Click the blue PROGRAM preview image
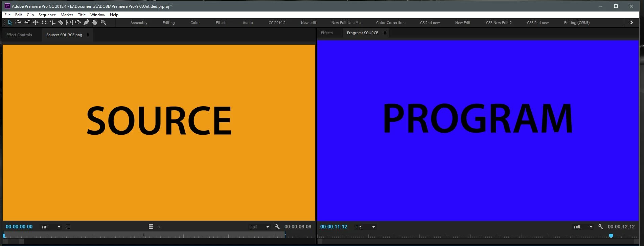This screenshot has height=246, width=644. coord(478,130)
